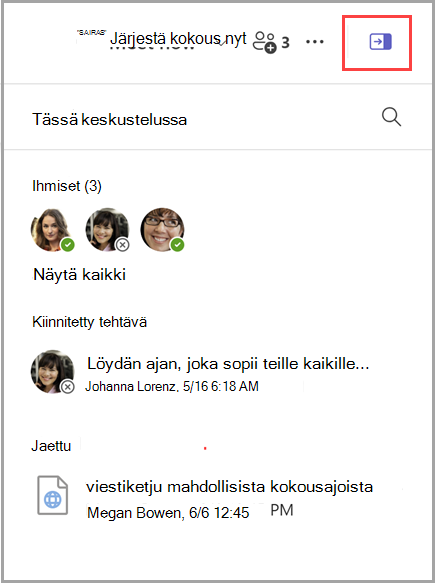Screen dimensions: 435x583
Task: Click the Kiinnitetty tehtävä section label
Action: click(x=90, y=322)
